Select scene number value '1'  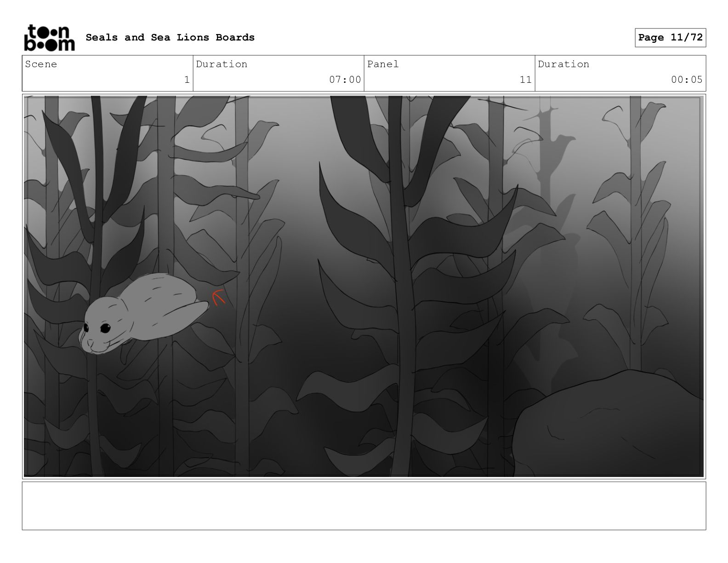[x=187, y=80]
